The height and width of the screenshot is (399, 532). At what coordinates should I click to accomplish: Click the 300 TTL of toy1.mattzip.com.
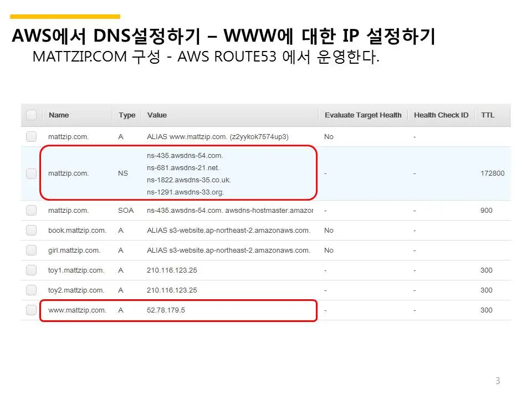click(x=486, y=270)
